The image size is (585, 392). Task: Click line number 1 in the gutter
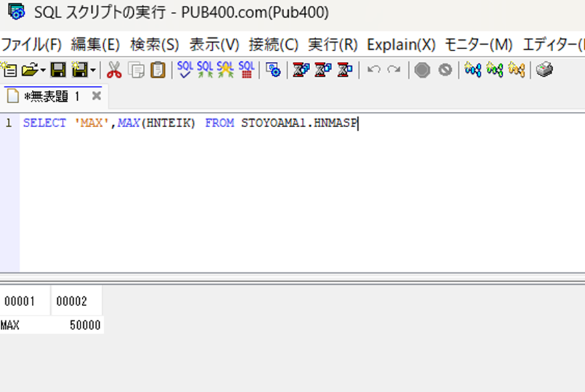coord(9,122)
